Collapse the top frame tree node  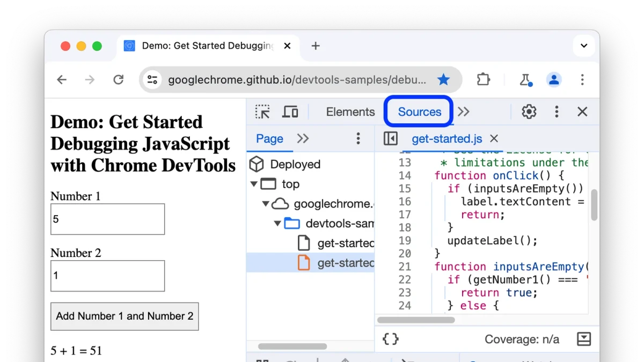pyautogui.click(x=254, y=184)
